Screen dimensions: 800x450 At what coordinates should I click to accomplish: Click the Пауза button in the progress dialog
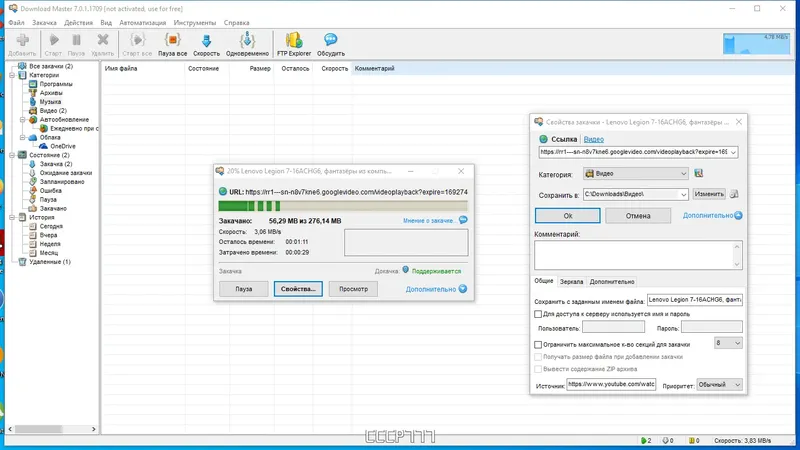243,289
